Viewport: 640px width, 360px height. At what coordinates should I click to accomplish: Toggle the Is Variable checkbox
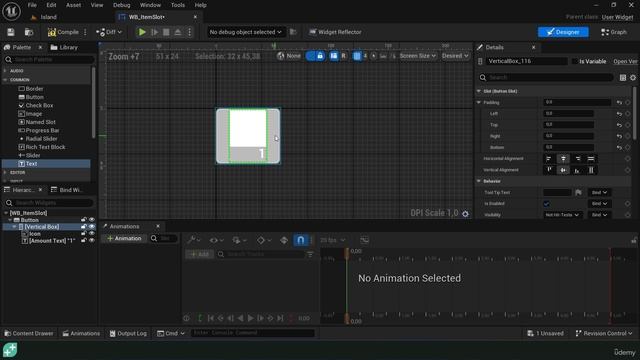coord(575,61)
